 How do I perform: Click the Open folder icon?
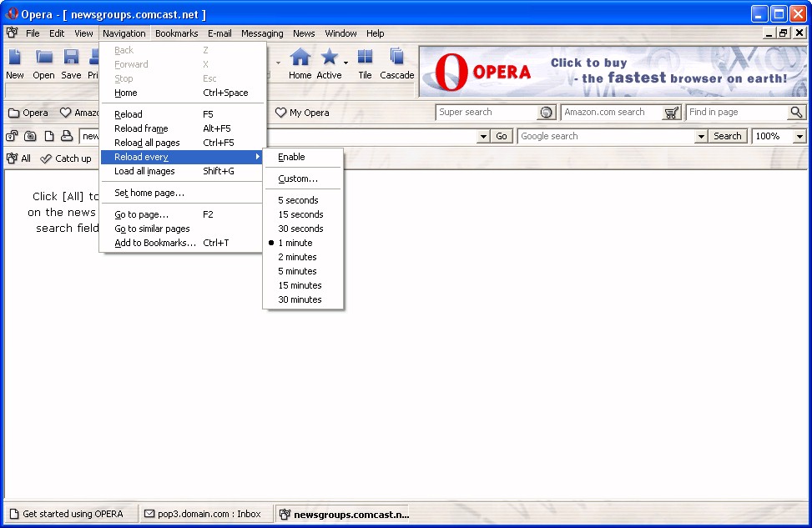point(43,58)
